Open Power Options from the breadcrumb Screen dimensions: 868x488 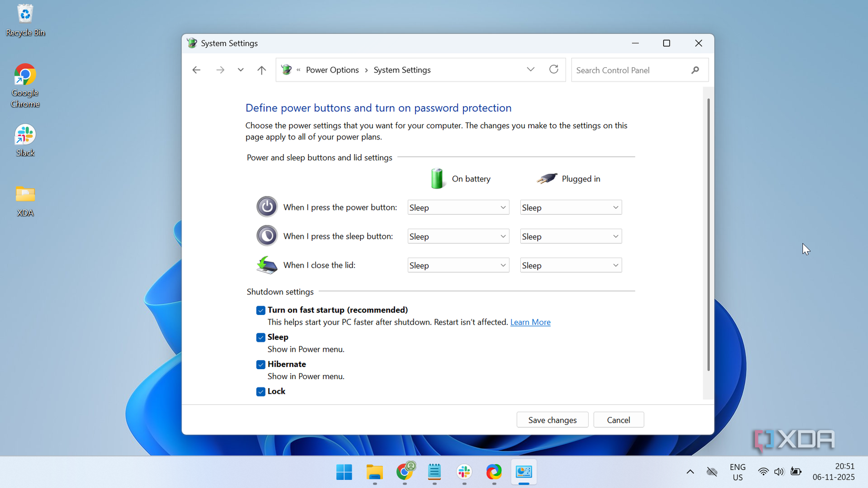pyautogui.click(x=332, y=69)
